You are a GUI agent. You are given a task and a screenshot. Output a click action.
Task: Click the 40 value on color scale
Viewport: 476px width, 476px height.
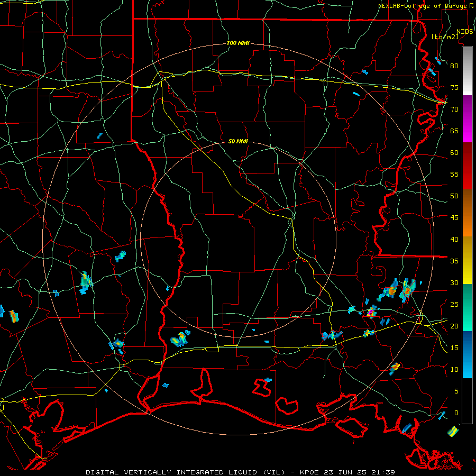[x=454, y=239]
